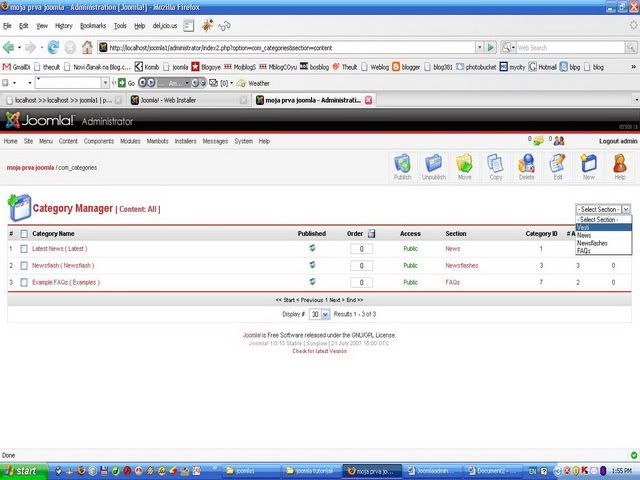Click the Edit category icon
Viewport: 640px width, 480px height.
558,167
